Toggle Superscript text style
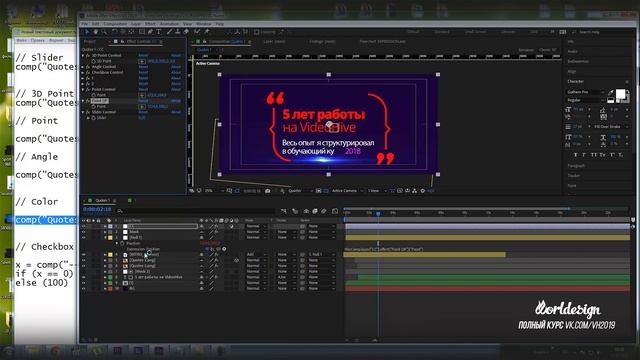640x360 pixels. click(x=612, y=155)
